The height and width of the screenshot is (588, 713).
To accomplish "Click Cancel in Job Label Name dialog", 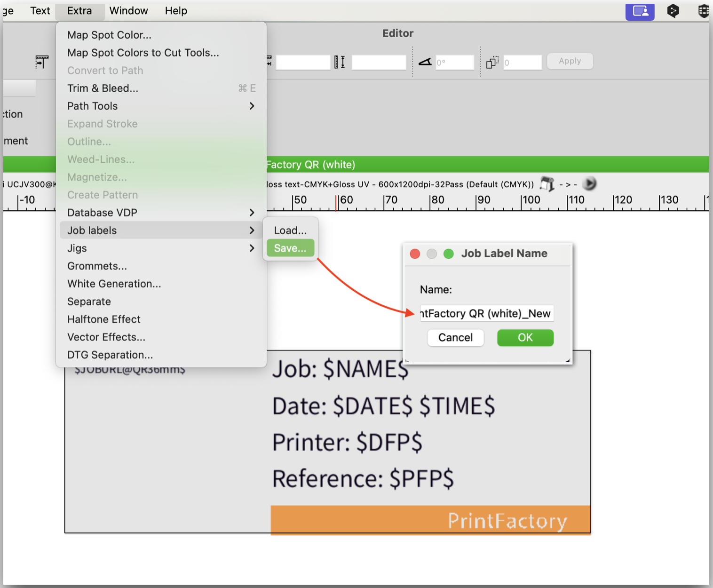I will click(x=455, y=338).
